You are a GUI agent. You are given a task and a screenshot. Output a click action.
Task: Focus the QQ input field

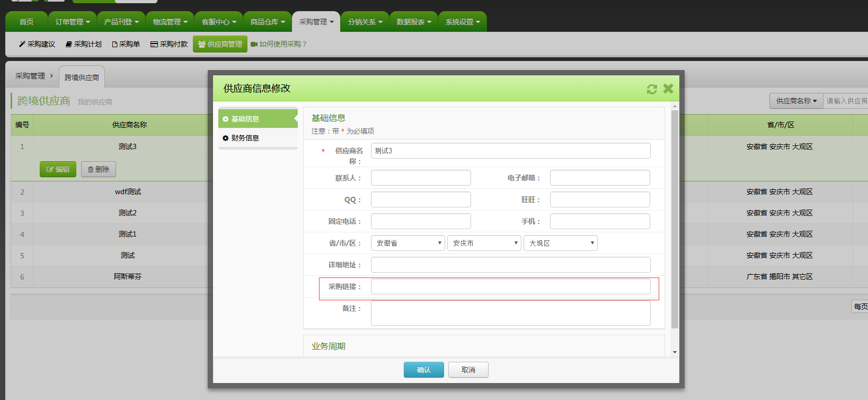click(x=421, y=199)
